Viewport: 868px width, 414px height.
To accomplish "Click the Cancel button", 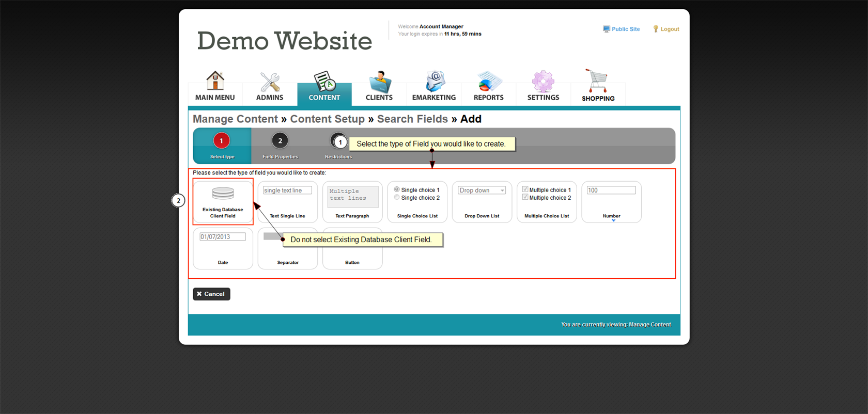I will (211, 294).
